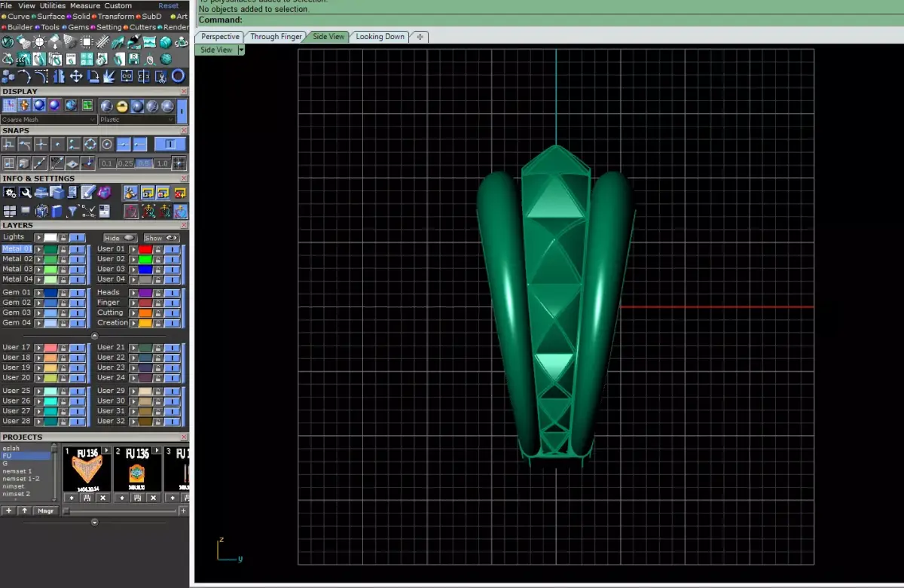
Task: Switch to the Through Finger tab
Action: 276,36
